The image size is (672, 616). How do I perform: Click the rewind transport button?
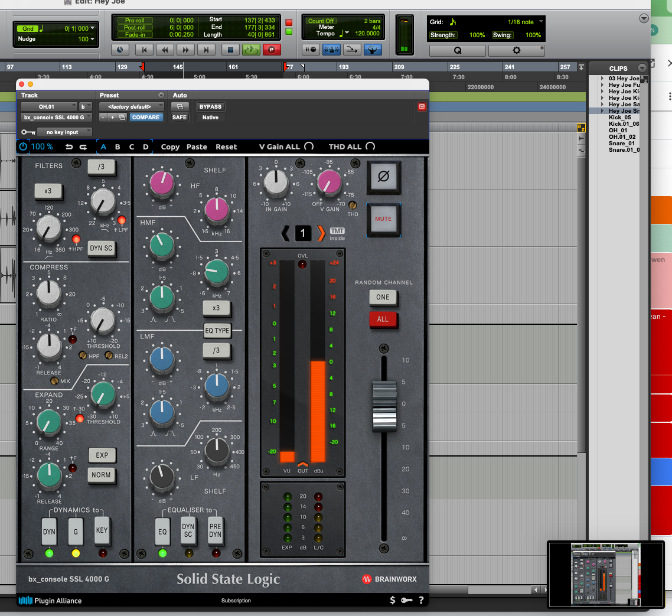(x=165, y=50)
